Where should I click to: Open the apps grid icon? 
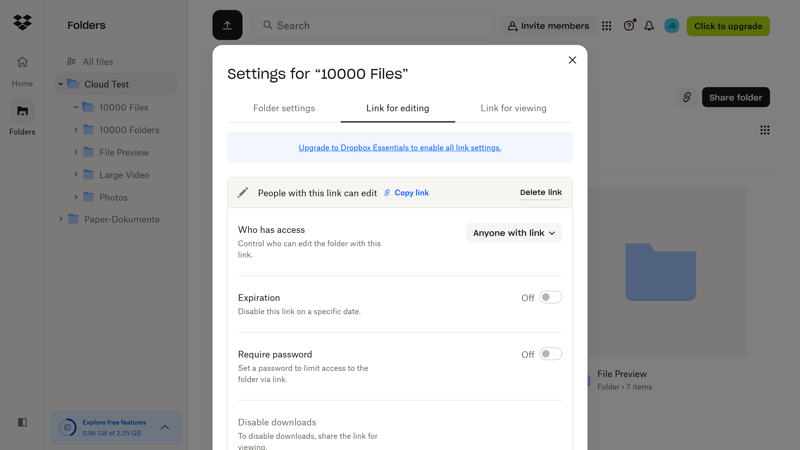point(606,26)
